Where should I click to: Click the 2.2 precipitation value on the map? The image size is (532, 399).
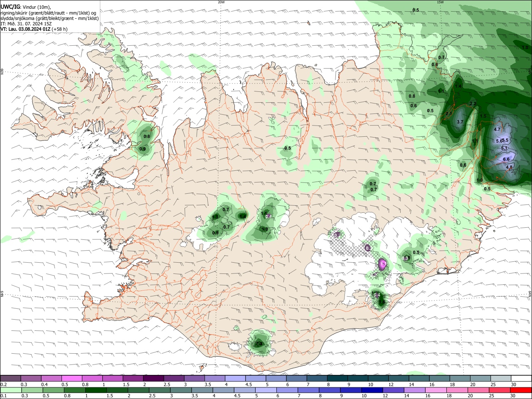tap(473, 103)
